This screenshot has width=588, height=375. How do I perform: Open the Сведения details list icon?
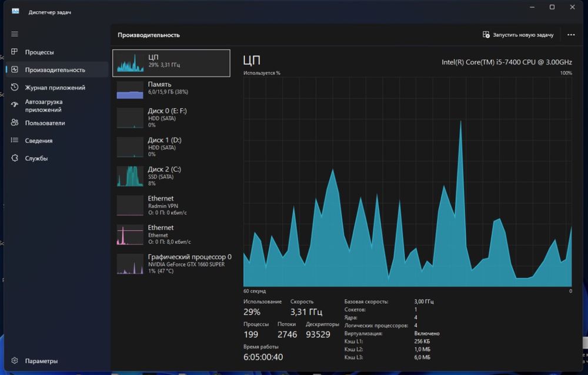click(x=15, y=140)
